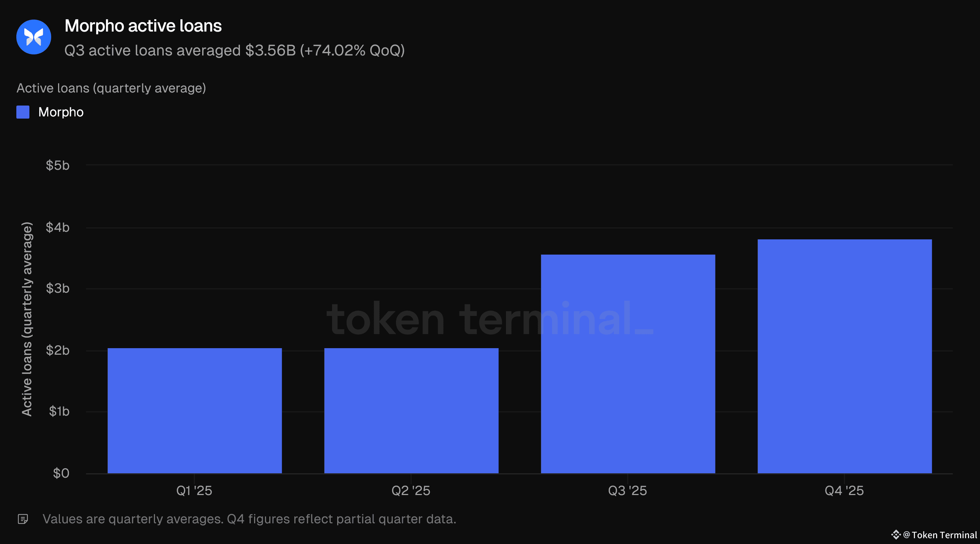Click the note icon beside the footnote
980x544 pixels.
point(23,519)
